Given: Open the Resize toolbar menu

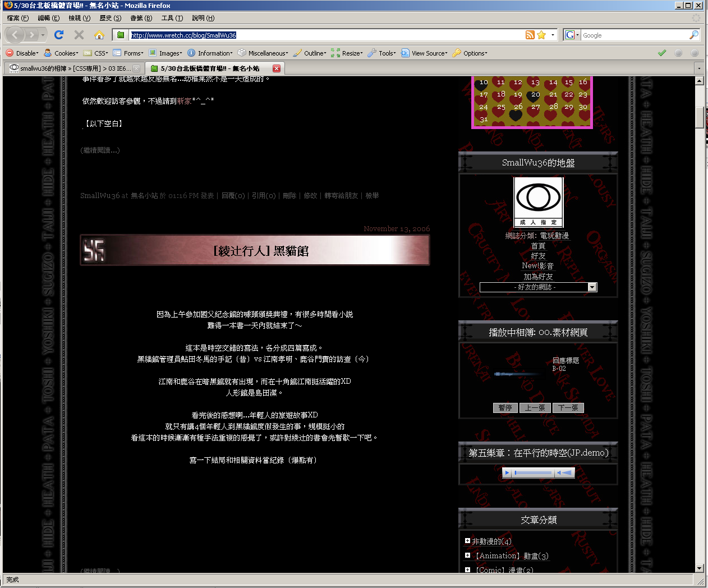Looking at the screenshot, I should point(347,53).
